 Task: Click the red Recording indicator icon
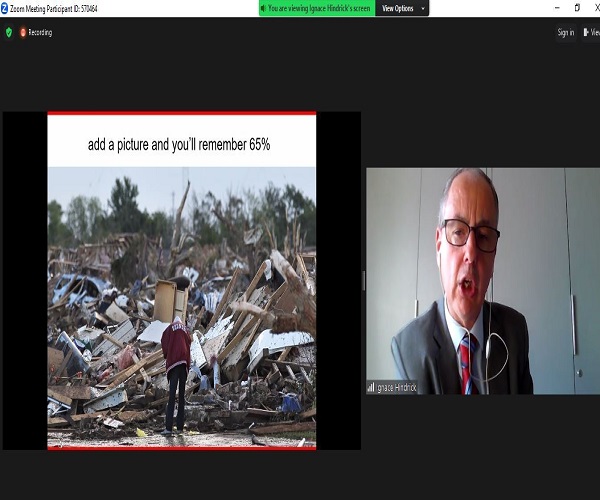23,33
